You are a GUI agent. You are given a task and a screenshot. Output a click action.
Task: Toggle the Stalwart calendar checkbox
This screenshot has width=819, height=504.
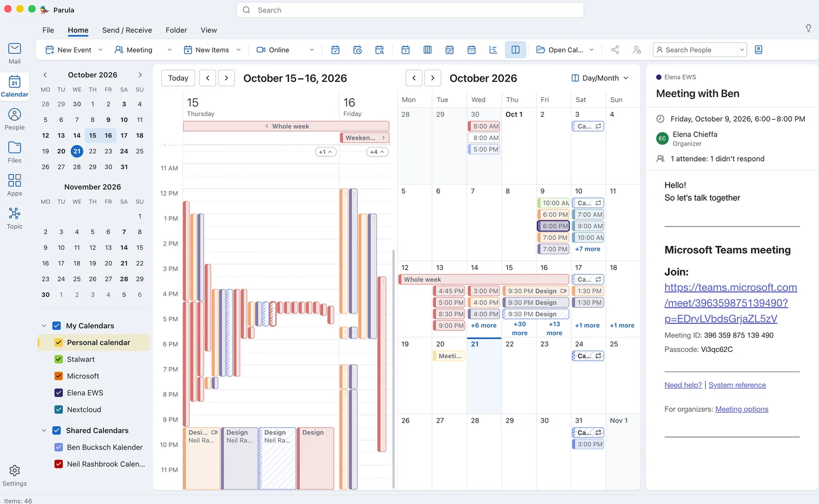pos(59,360)
